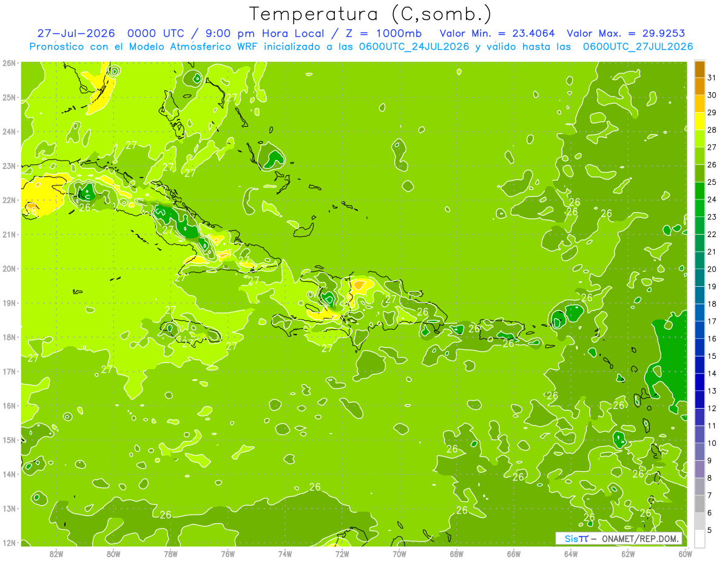Select the initialization stamp "0600UTC_24JUL2026"
Viewport: 728px width, 562px height.
tap(414, 47)
